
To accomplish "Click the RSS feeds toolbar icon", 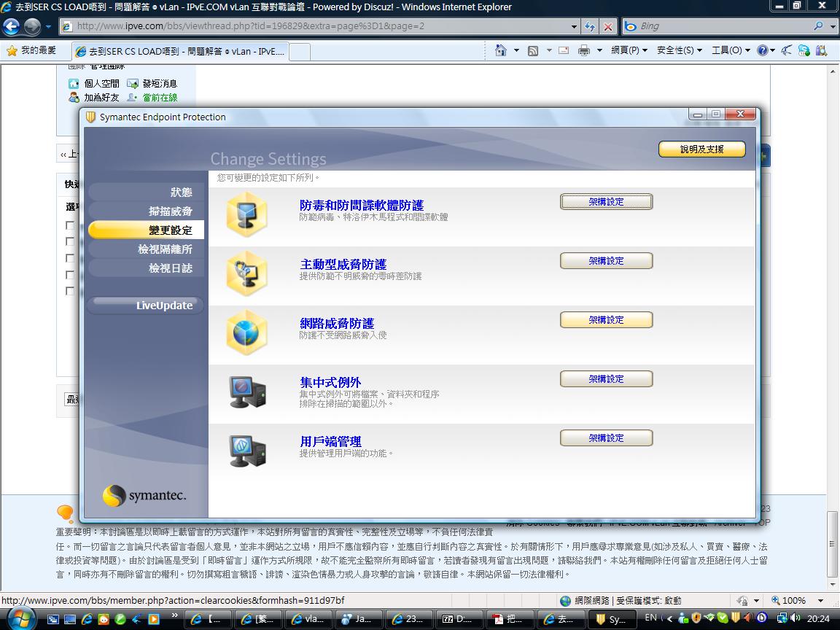I will click(533, 50).
